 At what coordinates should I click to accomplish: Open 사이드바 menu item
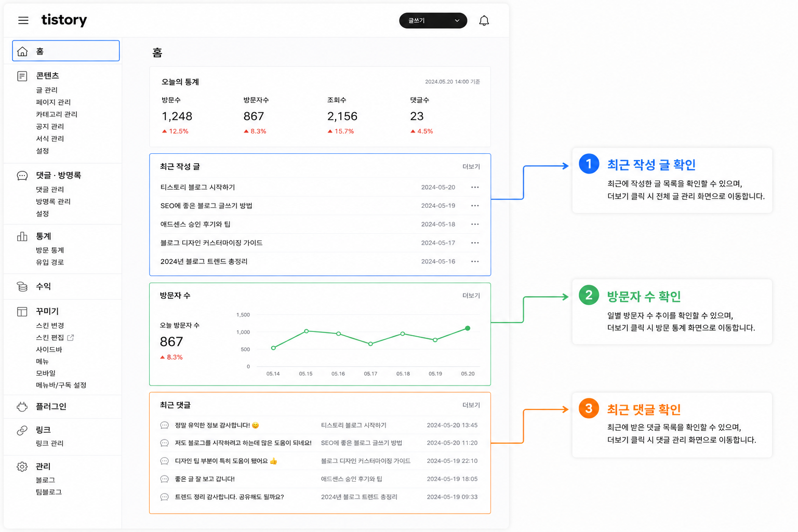point(49,350)
